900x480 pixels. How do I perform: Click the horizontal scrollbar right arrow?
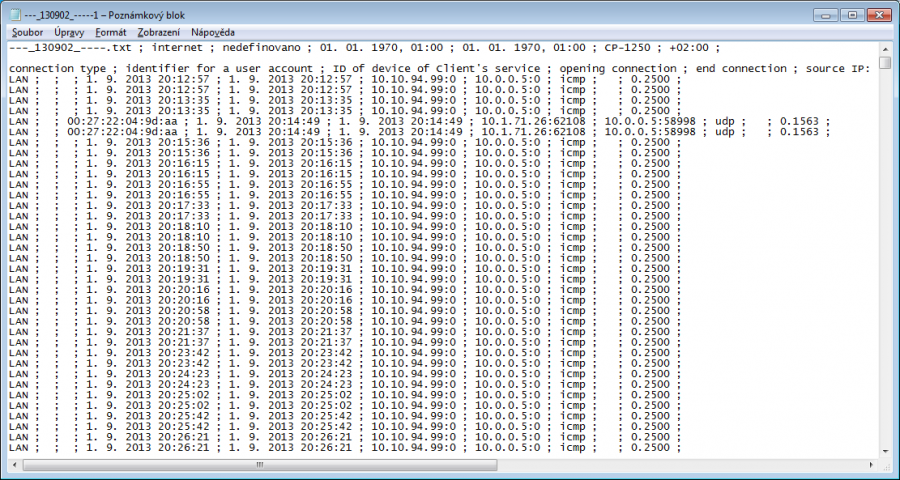(x=872, y=464)
